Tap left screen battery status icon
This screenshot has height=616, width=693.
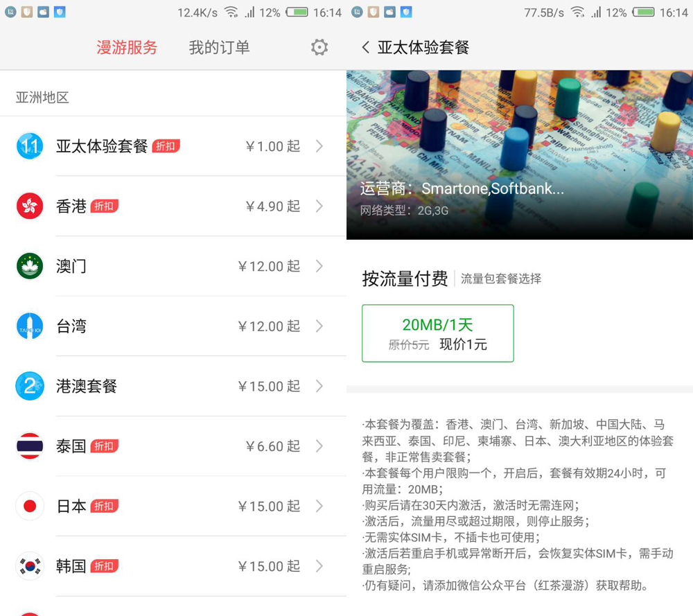click(297, 12)
